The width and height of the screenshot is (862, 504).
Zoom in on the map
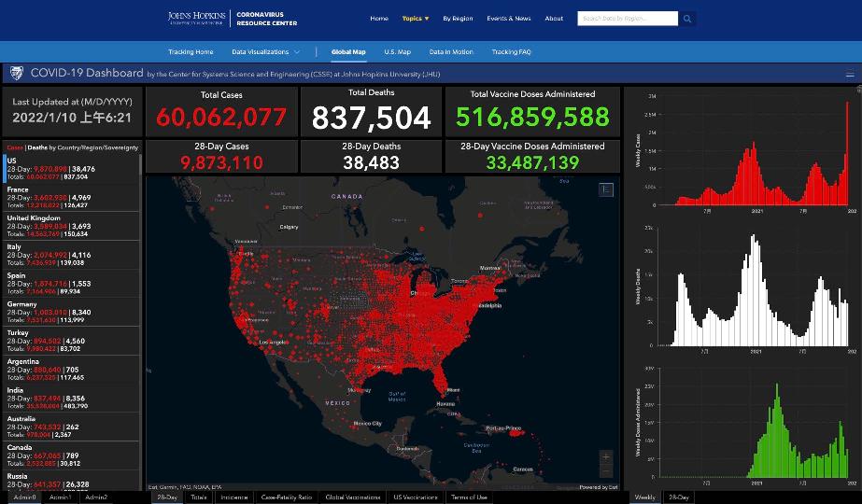[606, 457]
